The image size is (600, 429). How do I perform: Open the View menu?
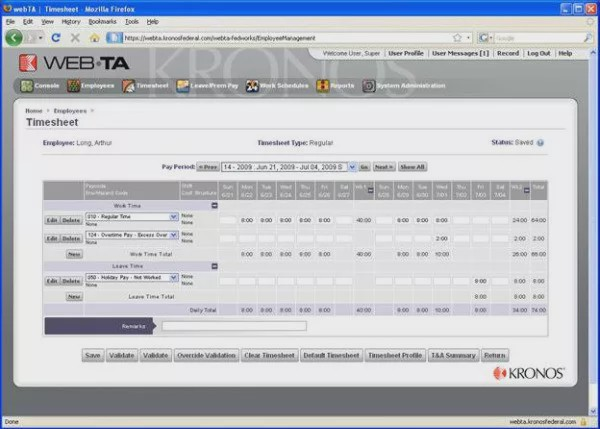point(47,22)
